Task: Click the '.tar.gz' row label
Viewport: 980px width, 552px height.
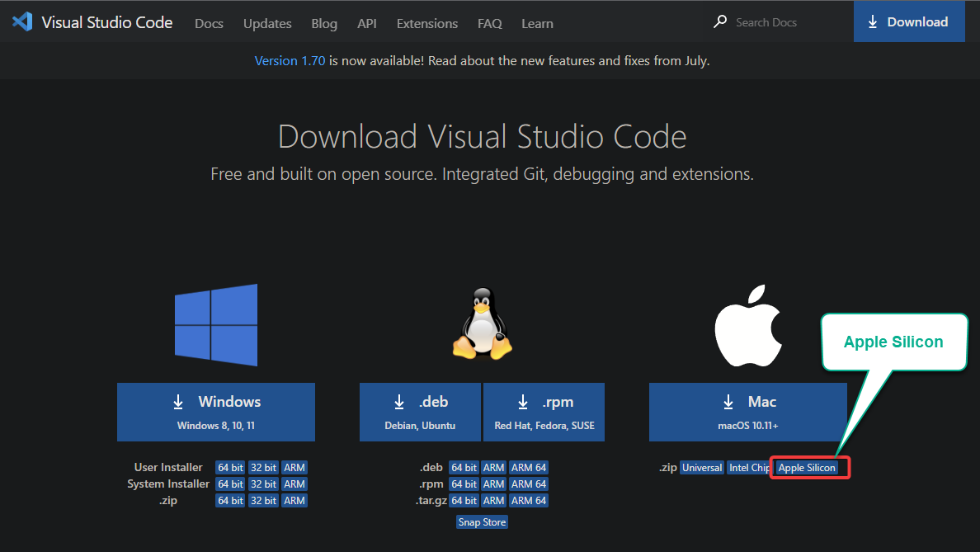Action: [x=431, y=501]
